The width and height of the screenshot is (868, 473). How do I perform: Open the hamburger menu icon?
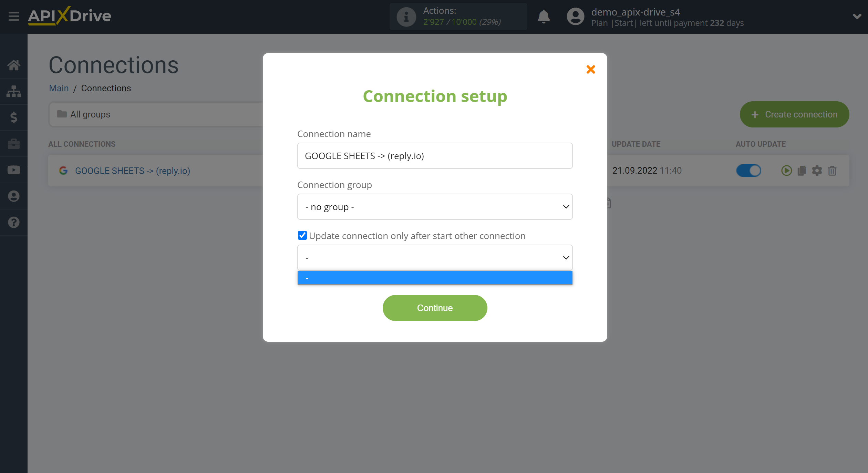click(x=13, y=16)
